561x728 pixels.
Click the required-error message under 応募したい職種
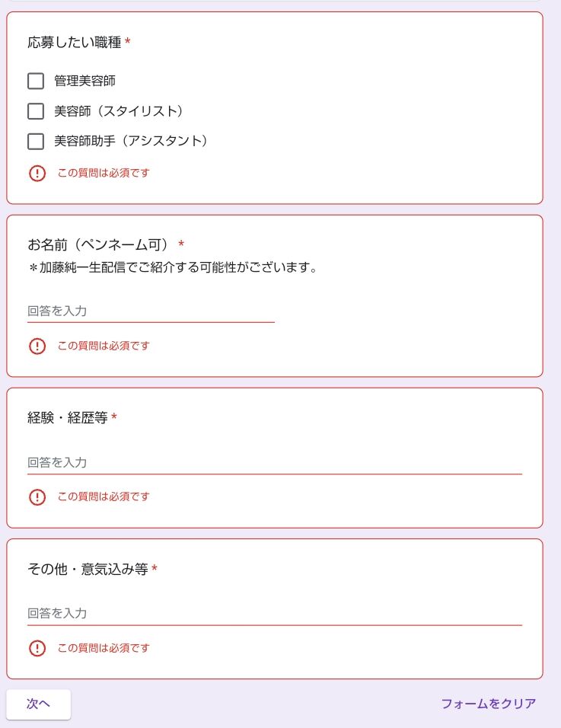(x=104, y=174)
